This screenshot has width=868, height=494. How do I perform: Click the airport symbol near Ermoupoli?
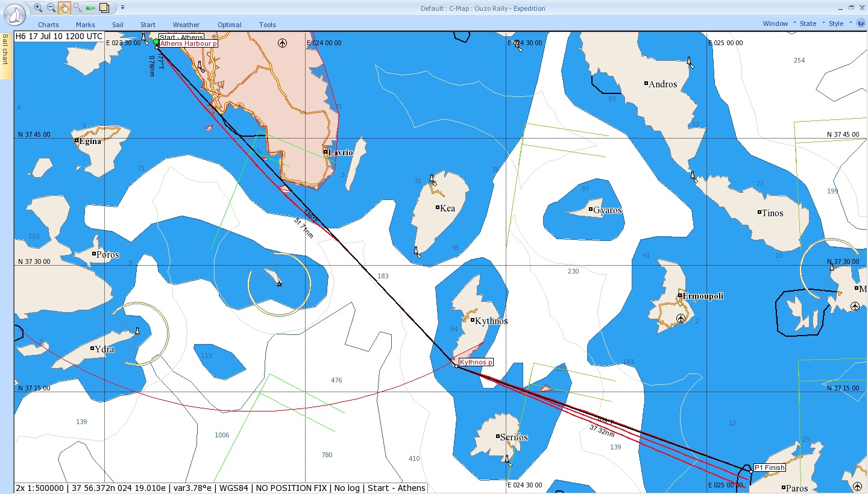(x=681, y=318)
